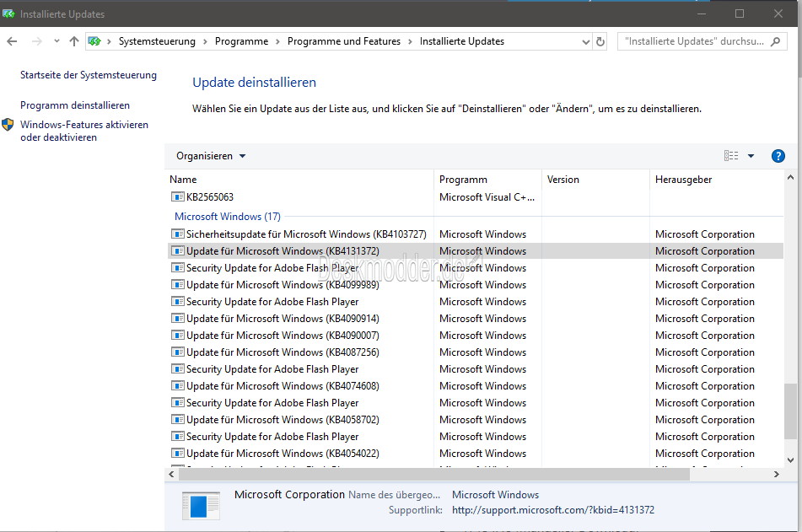Screen dimensions: 802x532
Task: Click the horizontal scrollbar right arrow
Action: tap(777, 474)
